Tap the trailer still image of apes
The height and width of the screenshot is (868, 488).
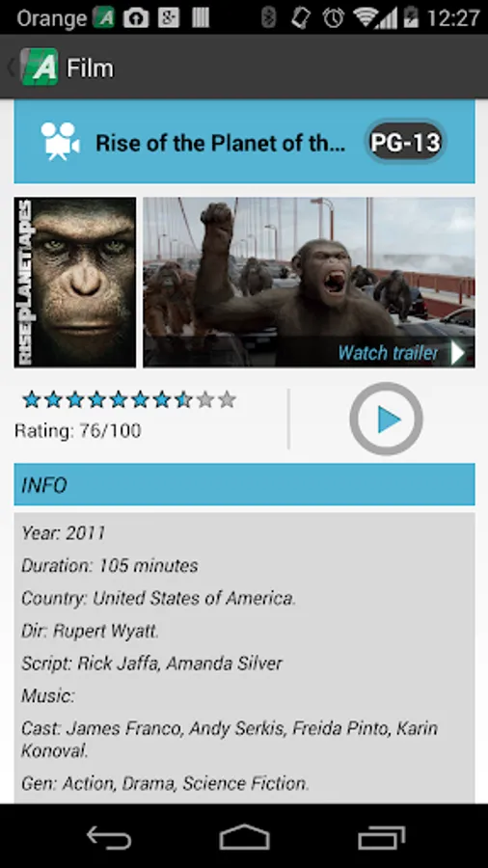point(309,283)
